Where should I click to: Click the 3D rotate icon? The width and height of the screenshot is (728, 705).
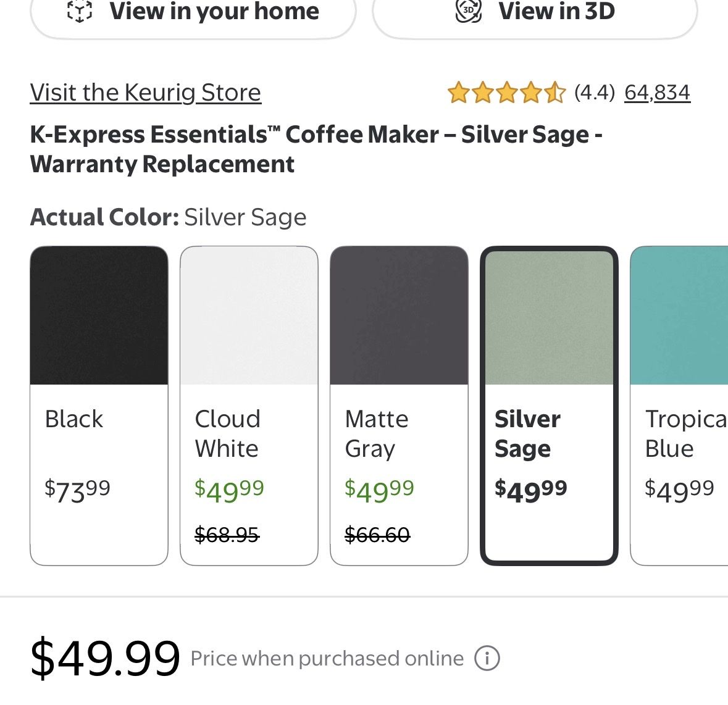[469, 10]
